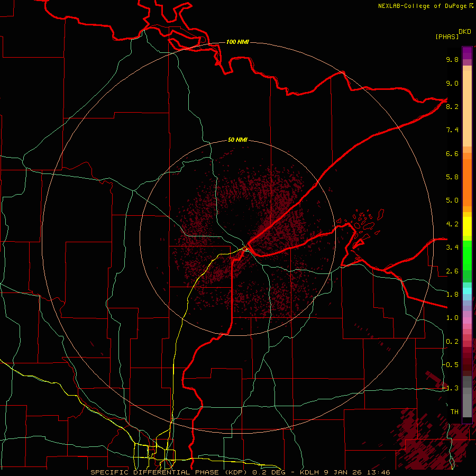Click the green legend band near 3.4
The height and width of the screenshot is (476, 476).
point(467,255)
